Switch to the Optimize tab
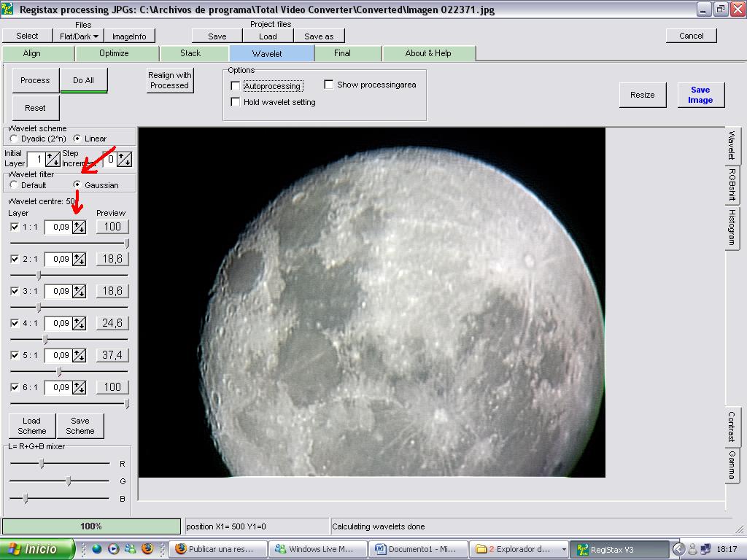Viewport: 747px width, 560px height. pos(117,53)
